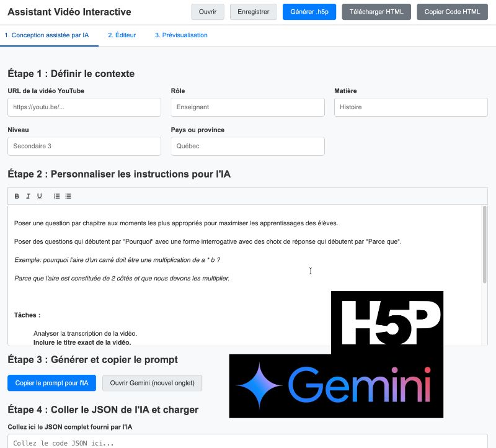Viewport: 496px width, 448px height.
Task: Click the Générer .h5p button
Action: (x=309, y=11)
